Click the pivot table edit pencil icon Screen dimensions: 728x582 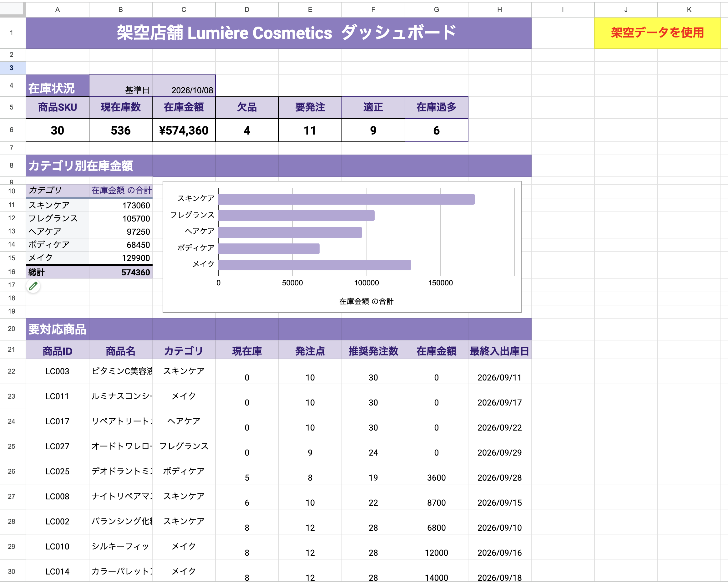pyautogui.click(x=33, y=286)
